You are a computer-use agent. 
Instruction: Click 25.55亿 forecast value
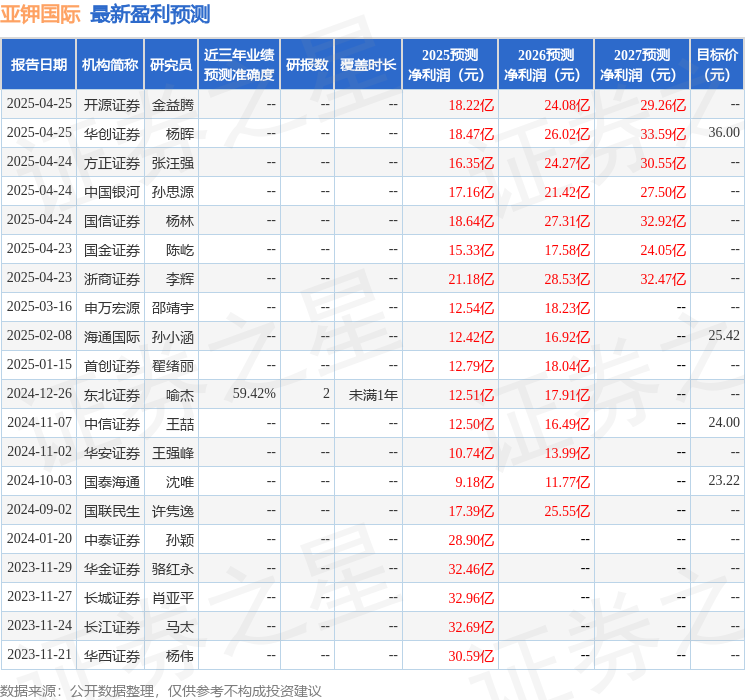tap(567, 510)
